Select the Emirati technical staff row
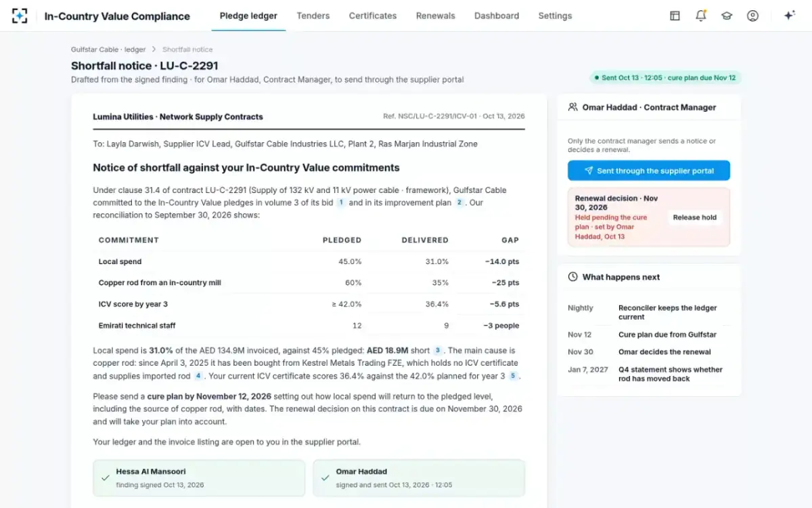This screenshot has width=812, height=508. point(309,325)
